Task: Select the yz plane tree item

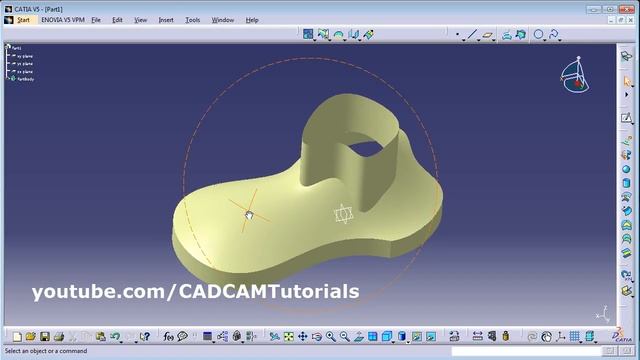Action: [x=24, y=64]
